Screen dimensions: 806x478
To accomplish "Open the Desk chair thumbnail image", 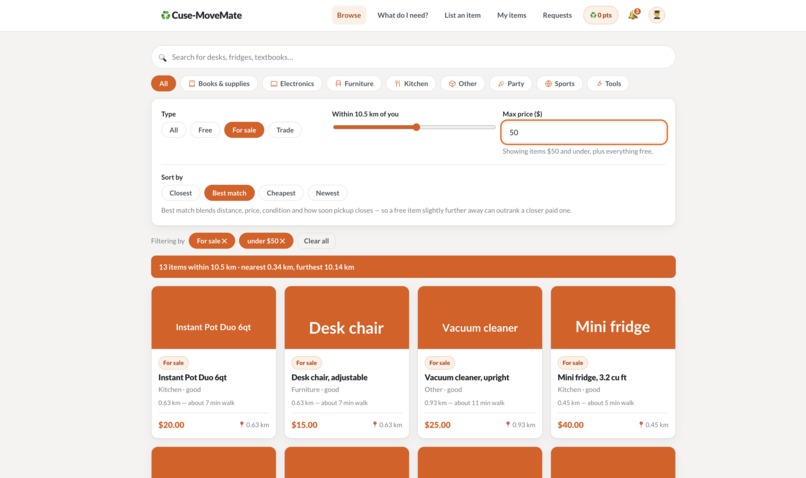I will point(347,318).
